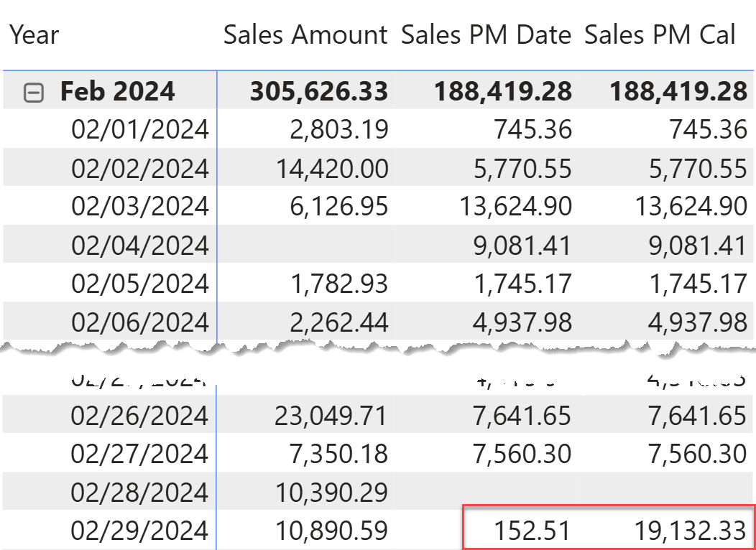Collapse the Feb 2024 row group
Image resolution: width=756 pixels, height=550 pixels.
point(34,92)
